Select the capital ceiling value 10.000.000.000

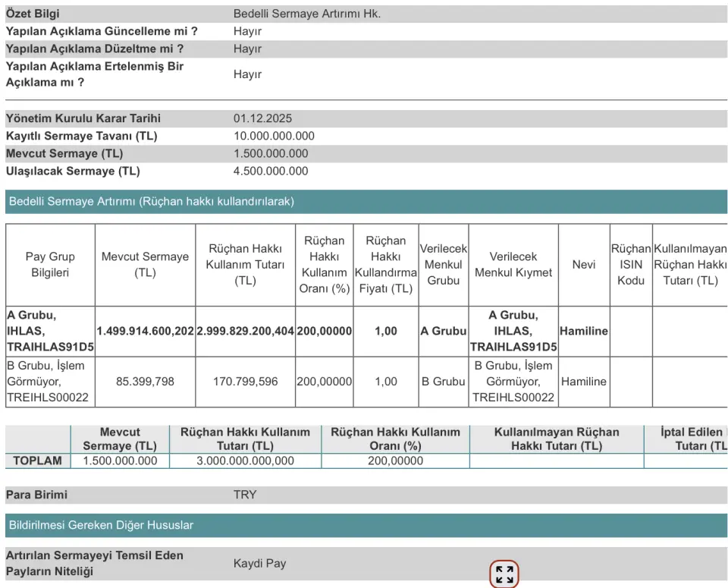[x=274, y=136]
